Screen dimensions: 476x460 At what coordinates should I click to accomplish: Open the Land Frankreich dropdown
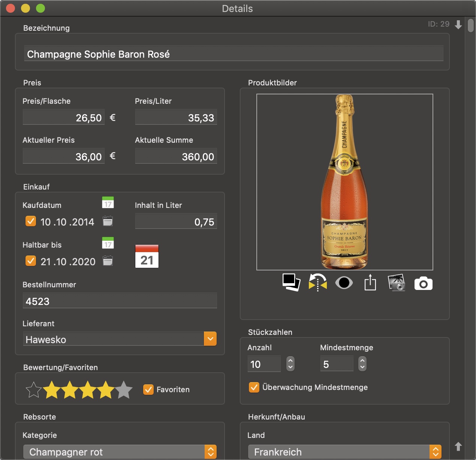click(x=345, y=452)
